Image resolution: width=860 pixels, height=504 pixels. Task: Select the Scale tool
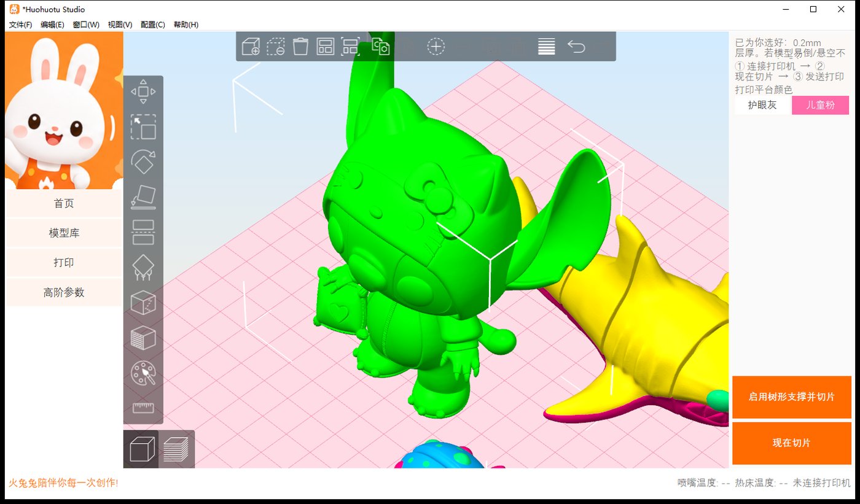(143, 127)
